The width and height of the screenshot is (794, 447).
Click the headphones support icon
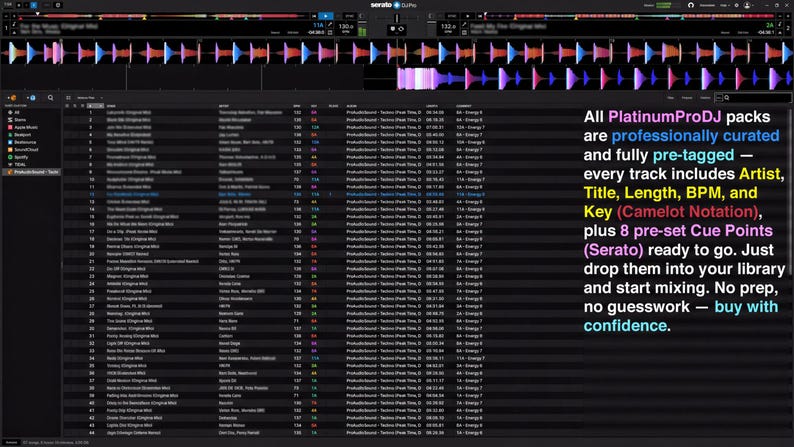(691, 5)
